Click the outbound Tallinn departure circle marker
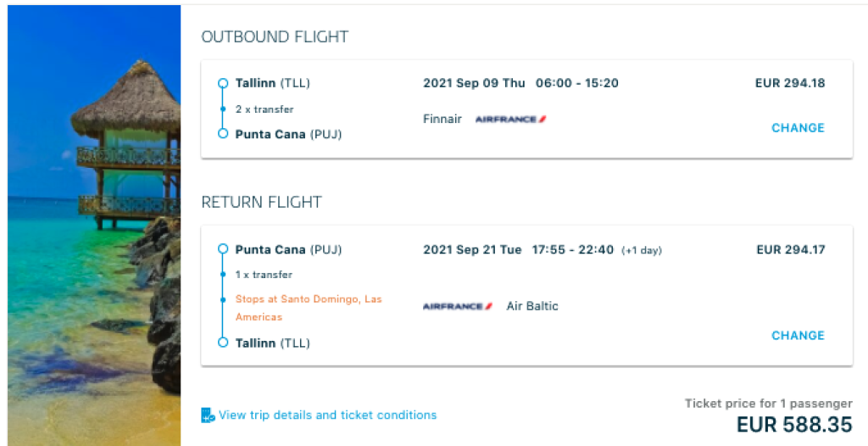The image size is (868, 446). [x=223, y=83]
